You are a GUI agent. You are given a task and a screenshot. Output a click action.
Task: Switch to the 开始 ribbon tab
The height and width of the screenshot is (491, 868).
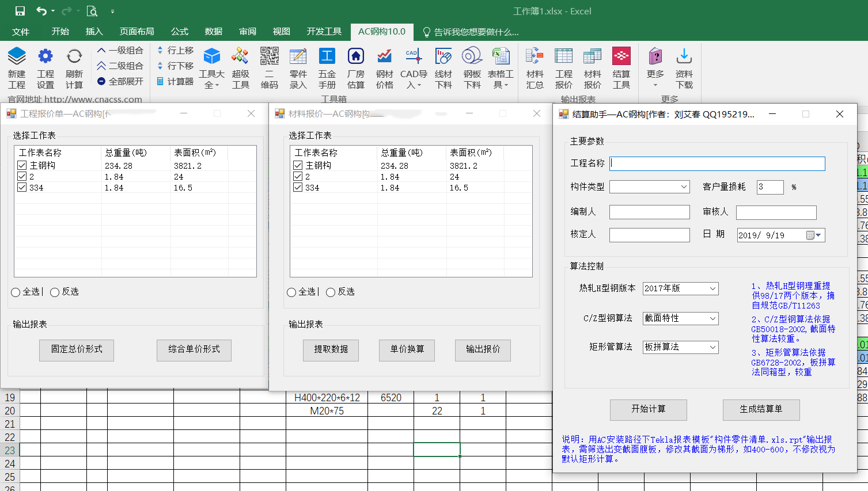60,32
